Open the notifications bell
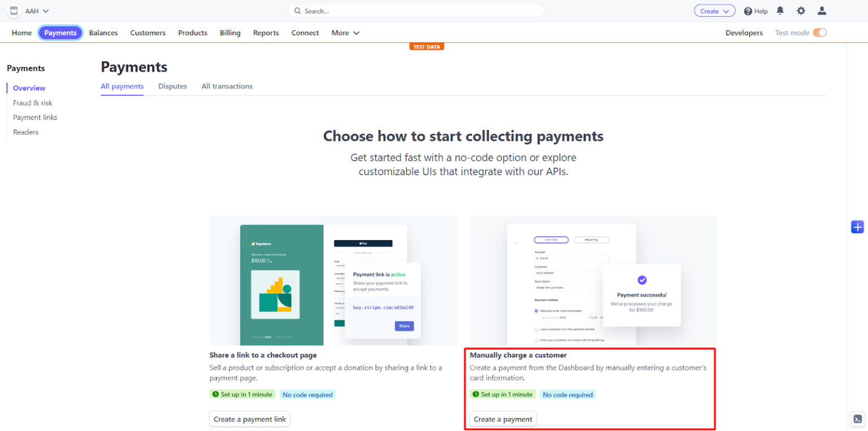Image resolution: width=868 pixels, height=431 pixels. [780, 10]
